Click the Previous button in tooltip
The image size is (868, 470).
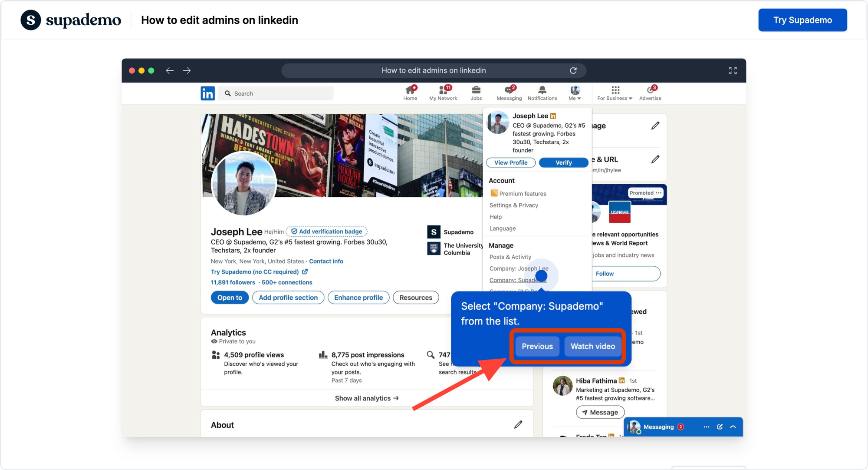pyautogui.click(x=537, y=346)
